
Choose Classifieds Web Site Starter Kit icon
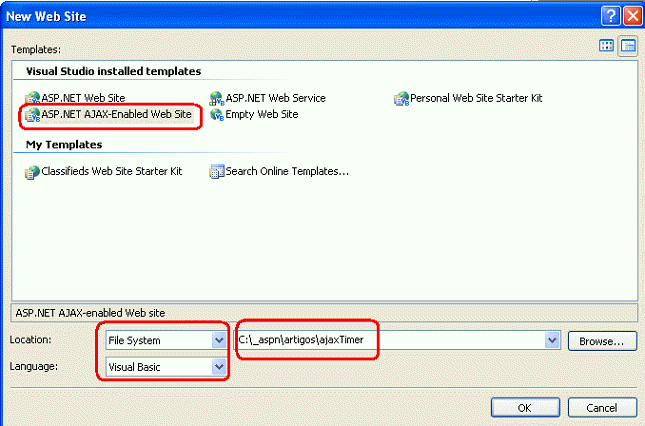click(32, 172)
